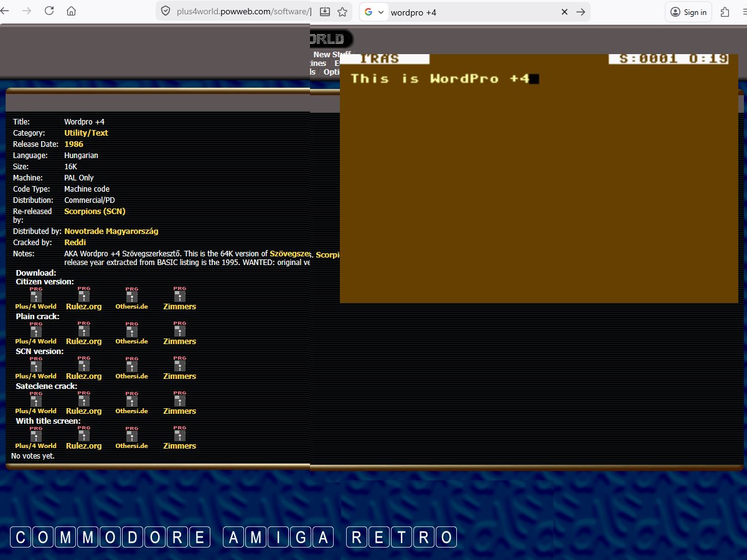Download Sateclene crack PRG from Zimmers
Viewport: 747px width, 560px height.
tap(179, 401)
